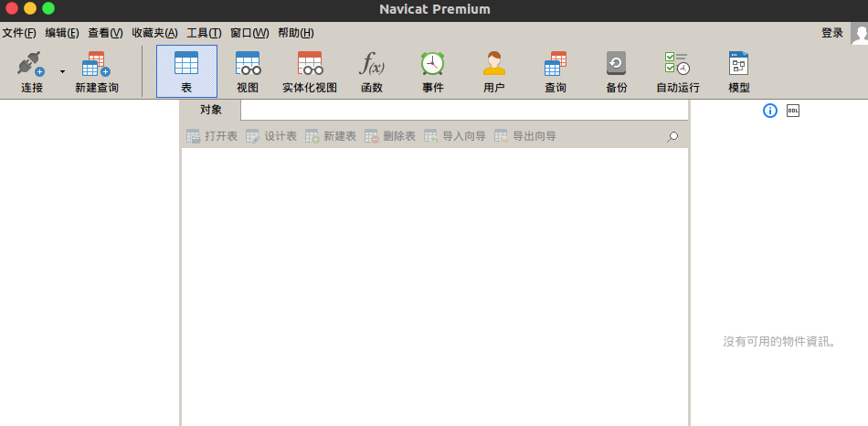This screenshot has width=868, height=426.
Task: Expand the 连接 connection dropdown arrow
Action: pyautogui.click(x=62, y=71)
